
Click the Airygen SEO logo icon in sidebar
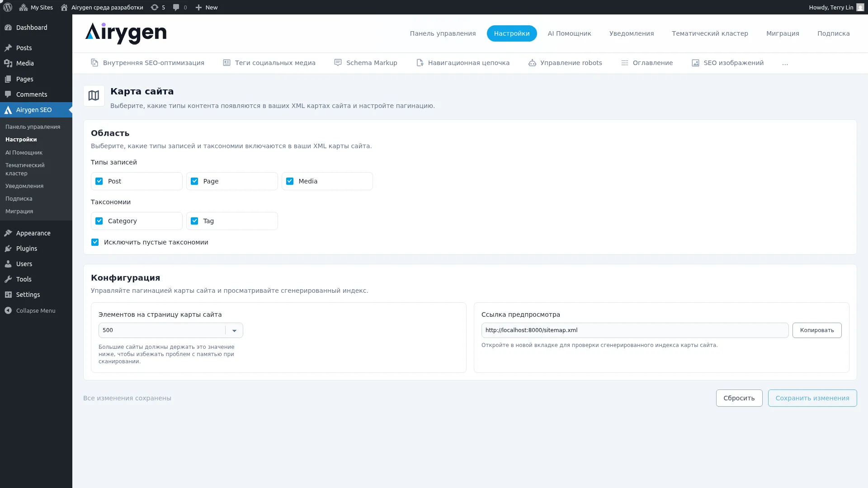(8, 110)
